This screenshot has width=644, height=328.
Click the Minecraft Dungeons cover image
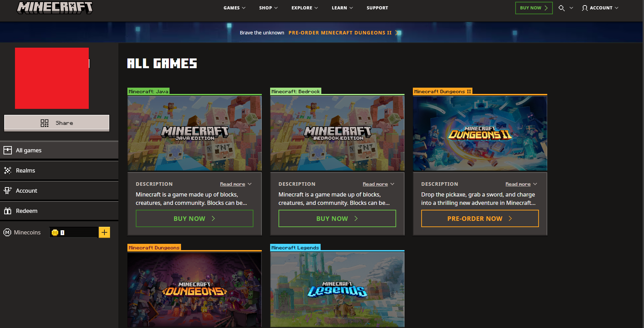point(195,290)
